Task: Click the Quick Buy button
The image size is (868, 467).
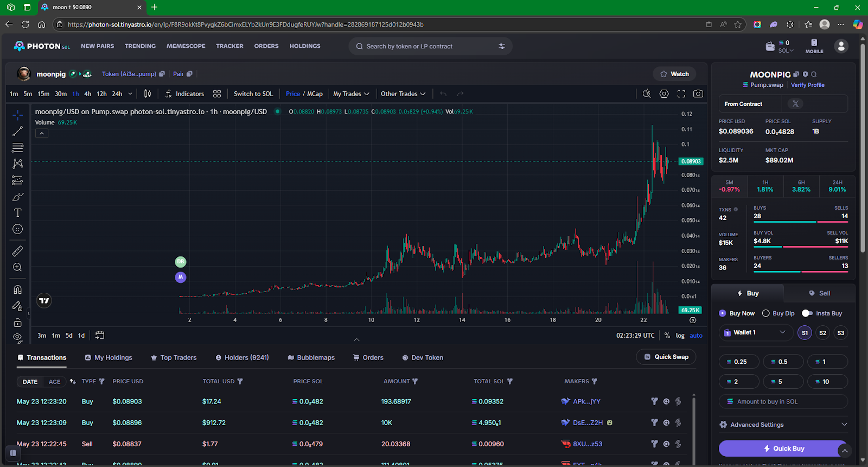Action: 783,449
